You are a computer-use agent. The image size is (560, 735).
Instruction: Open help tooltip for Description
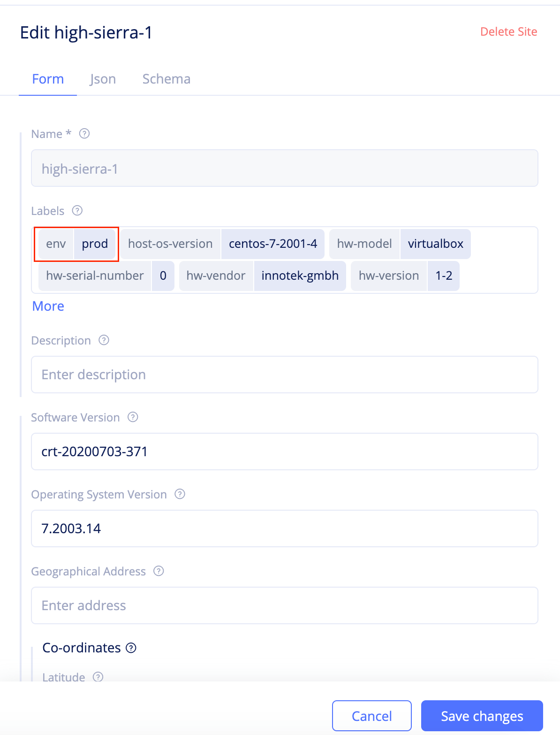click(104, 340)
